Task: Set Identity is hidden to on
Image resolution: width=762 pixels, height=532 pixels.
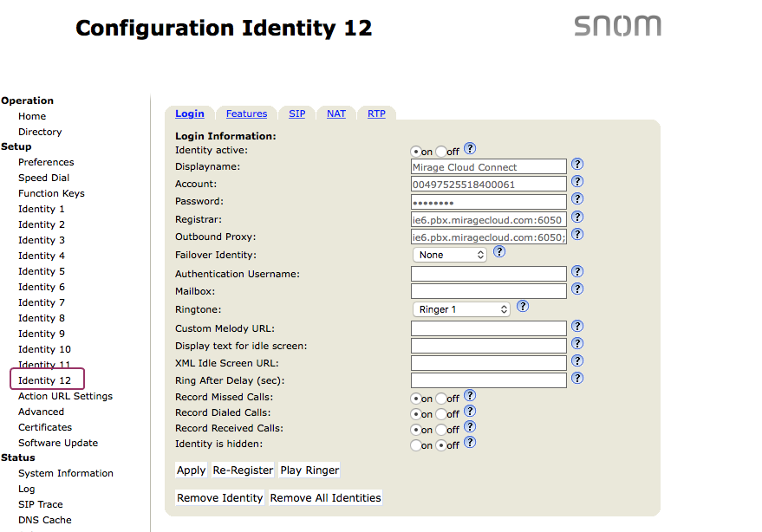Action: (x=416, y=445)
